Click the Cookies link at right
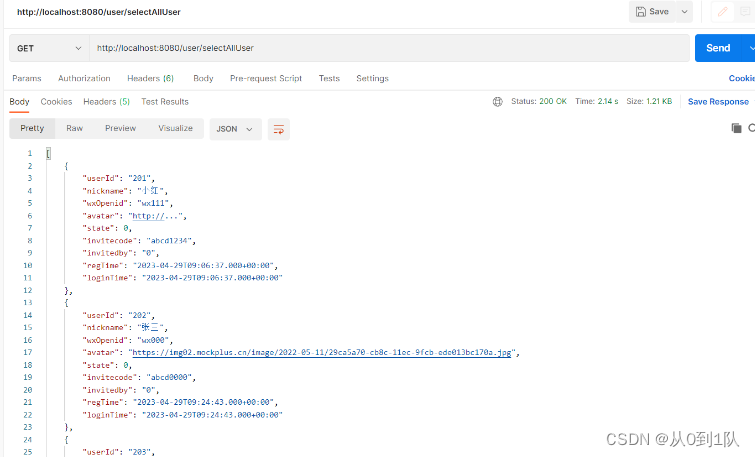The image size is (755, 457). click(742, 78)
